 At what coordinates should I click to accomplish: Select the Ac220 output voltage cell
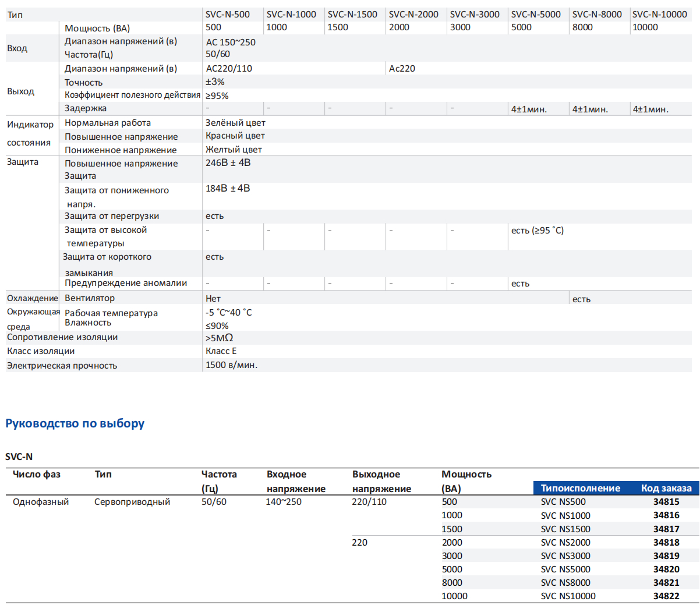tap(402, 69)
